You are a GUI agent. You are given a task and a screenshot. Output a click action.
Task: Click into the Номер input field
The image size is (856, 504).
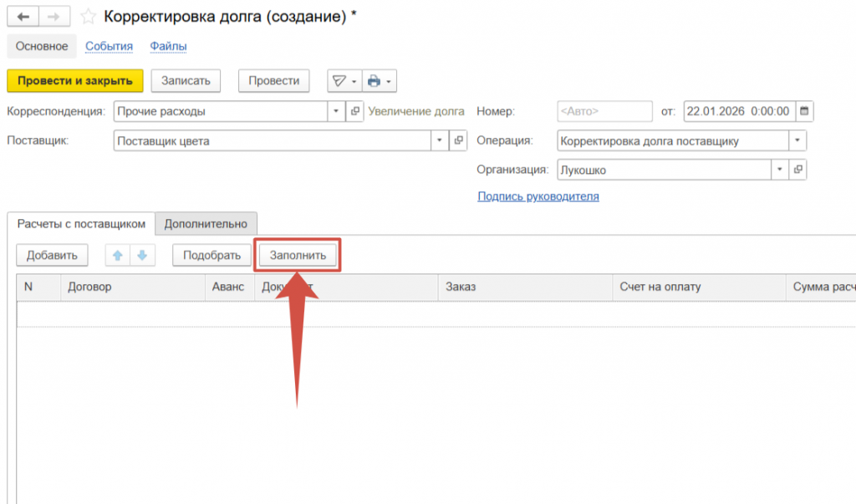(x=604, y=111)
